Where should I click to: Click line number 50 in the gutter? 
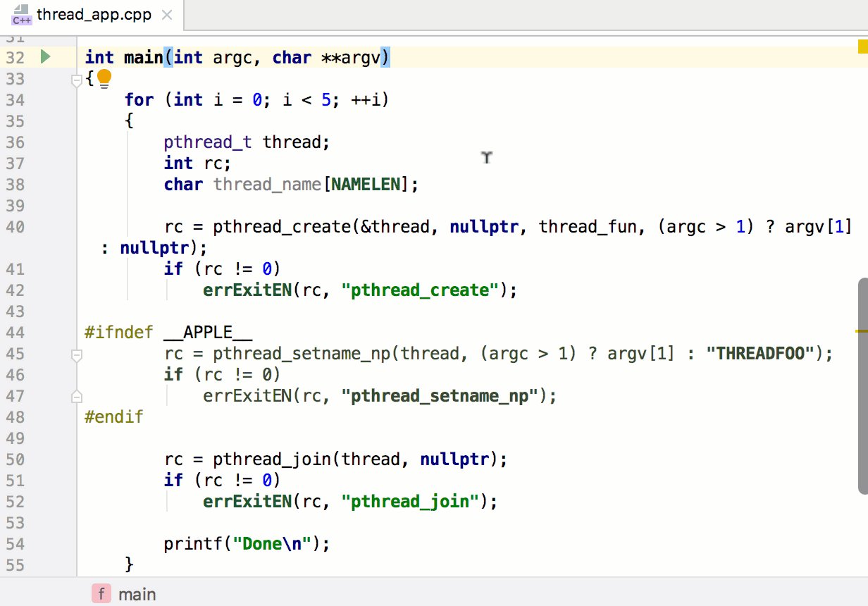15,459
